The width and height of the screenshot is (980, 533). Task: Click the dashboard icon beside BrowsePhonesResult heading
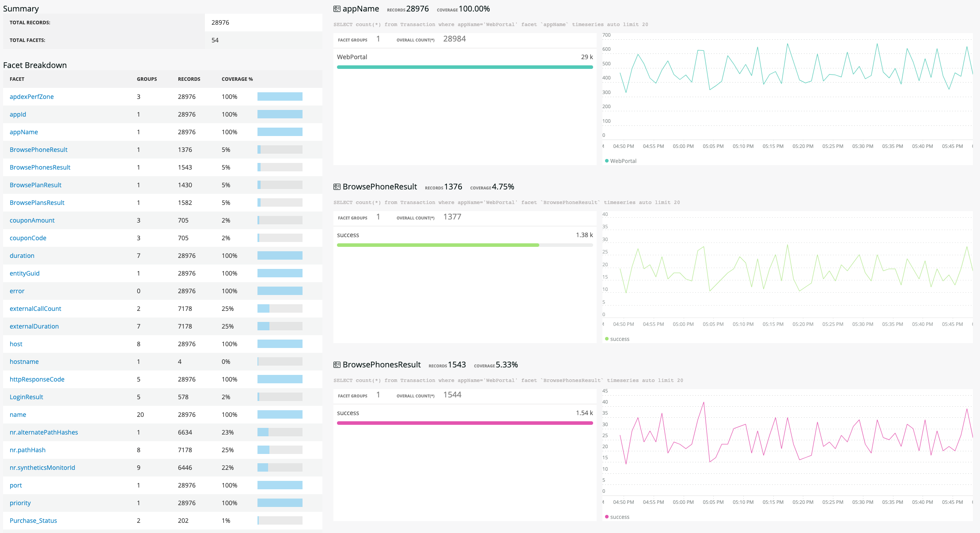tap(337, 365)
